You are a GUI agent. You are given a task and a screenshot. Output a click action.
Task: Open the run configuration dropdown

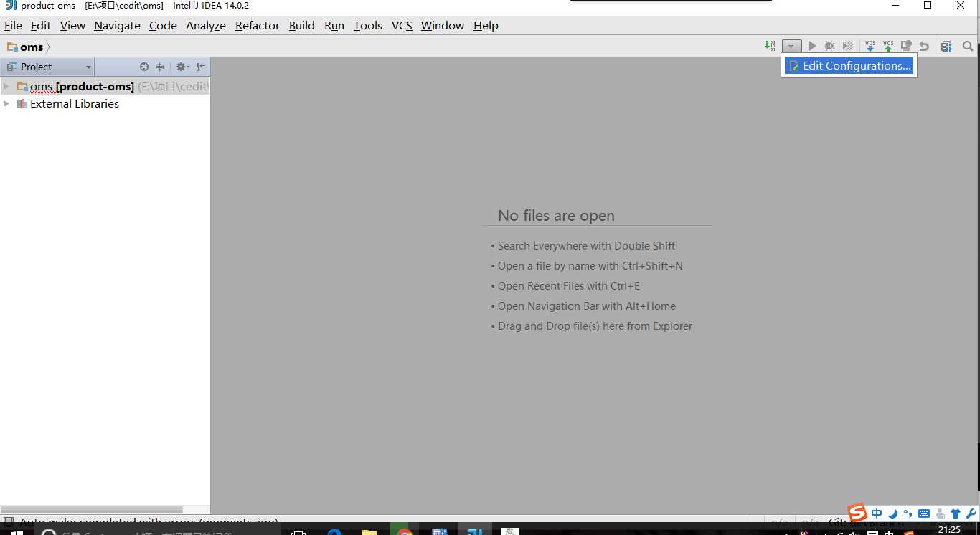click(791, 46)
